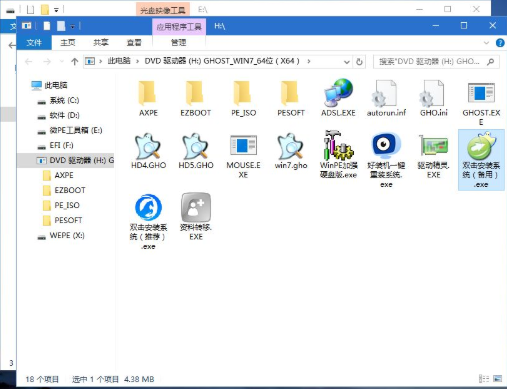Screen dimensions: 507x389
Task: Select 双击安装系统（推荐）.exe blue icon
Action: 148,207
